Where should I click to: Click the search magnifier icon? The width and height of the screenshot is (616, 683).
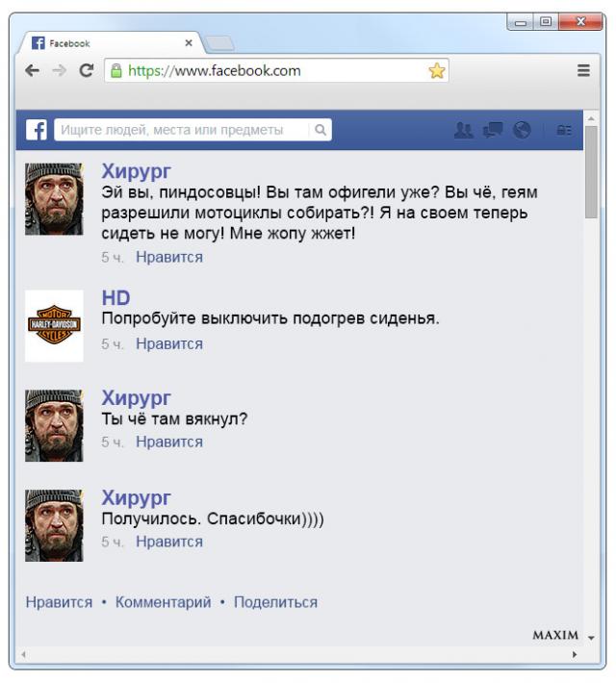[x=321, y=130]
